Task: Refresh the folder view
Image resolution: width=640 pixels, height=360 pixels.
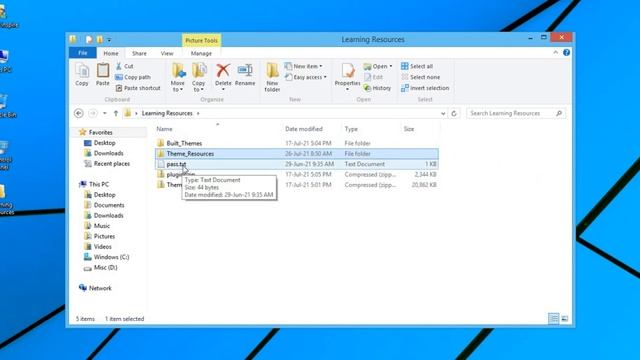Action: point(454,113)
